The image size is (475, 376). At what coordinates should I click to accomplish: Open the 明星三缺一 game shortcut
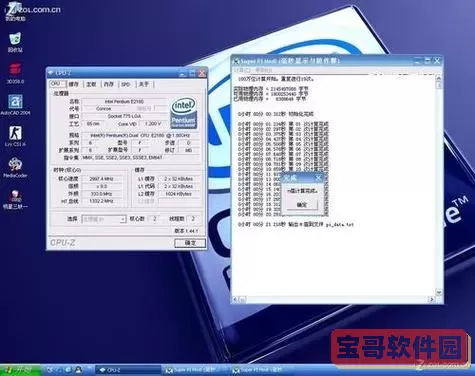tap(15, 199)
